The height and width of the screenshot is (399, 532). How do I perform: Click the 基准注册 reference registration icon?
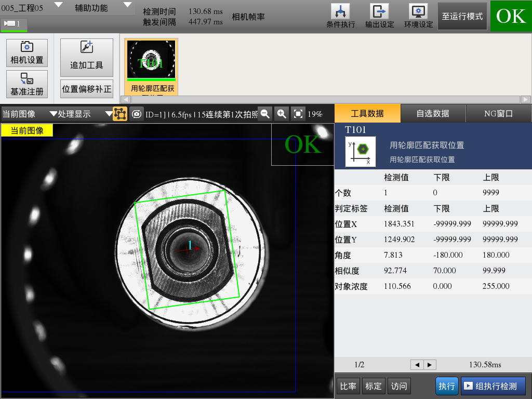(27, 84)
